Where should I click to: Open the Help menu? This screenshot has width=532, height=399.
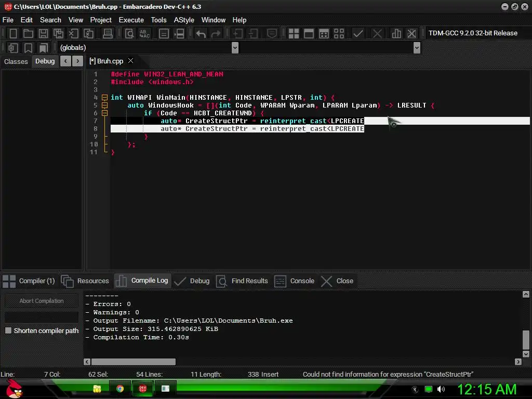tap(240, 20)
